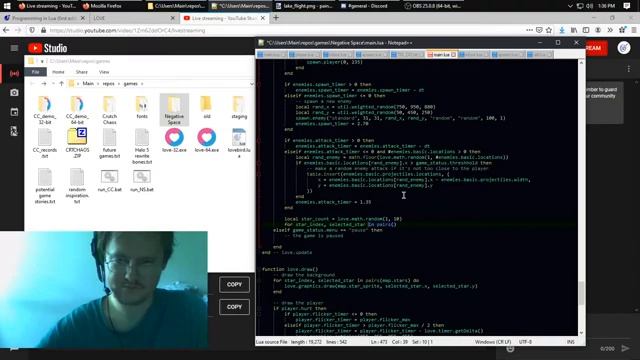Select the fonts folder

point(142,107)
